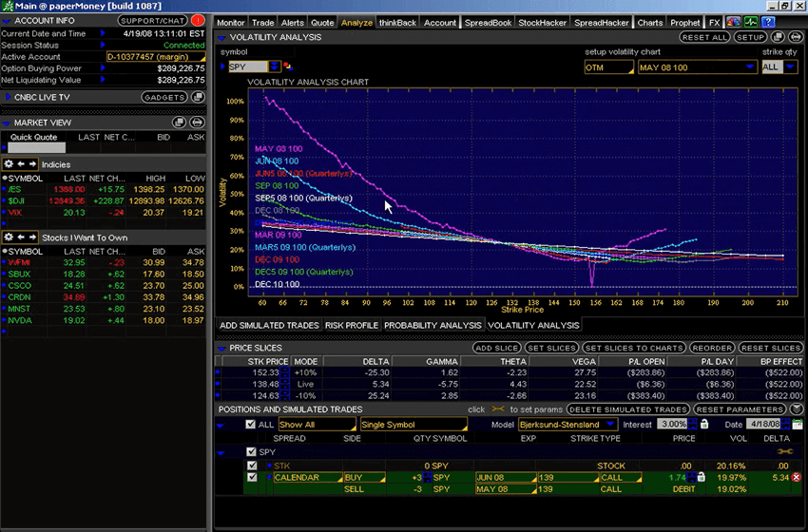The height and width of the screenshot is (532, 808).
Task: Open the SpreadHacker tab
Action: [602, 23]
